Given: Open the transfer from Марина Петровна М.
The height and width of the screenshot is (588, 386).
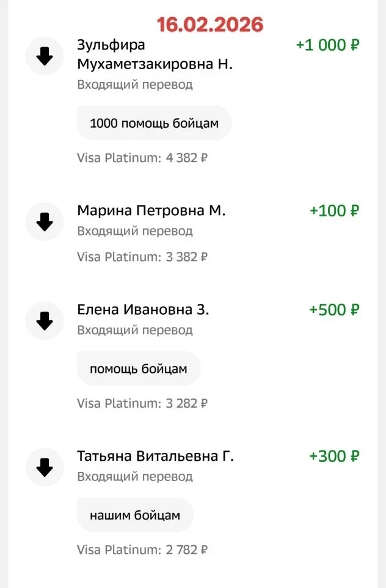Looking at the screenshot, I should pyautogui.click(x=151, y=211).
